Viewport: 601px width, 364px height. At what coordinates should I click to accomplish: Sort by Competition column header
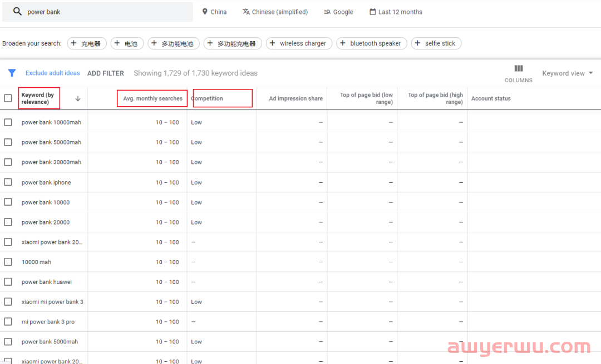click(207, 98)
